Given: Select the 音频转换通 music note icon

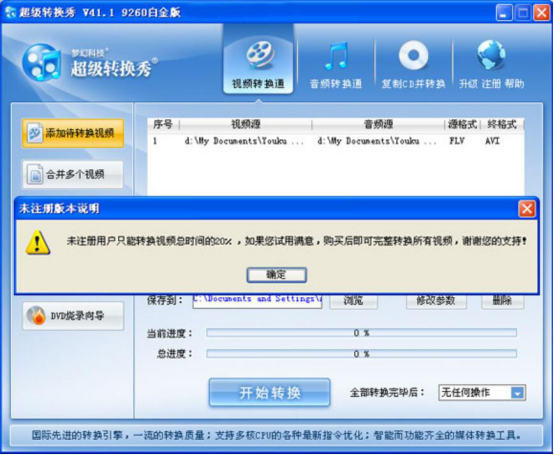Looking at the screenshot, I should pos(336,55).
